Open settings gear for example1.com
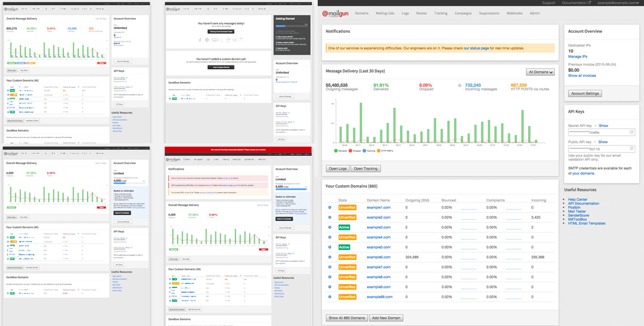This screenshot has width=644, height=326. (x=330, y=207)
